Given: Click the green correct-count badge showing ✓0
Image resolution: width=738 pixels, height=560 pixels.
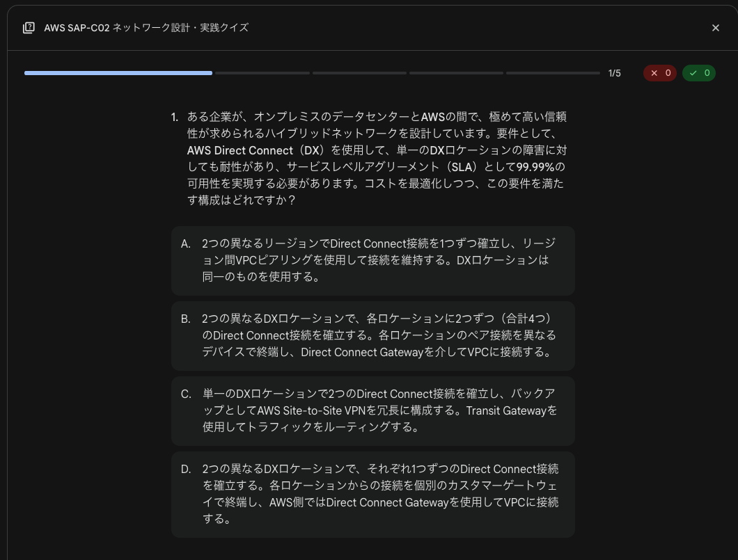Looking at the screenshot, I should pyautogui.click(x=699, y=73).
